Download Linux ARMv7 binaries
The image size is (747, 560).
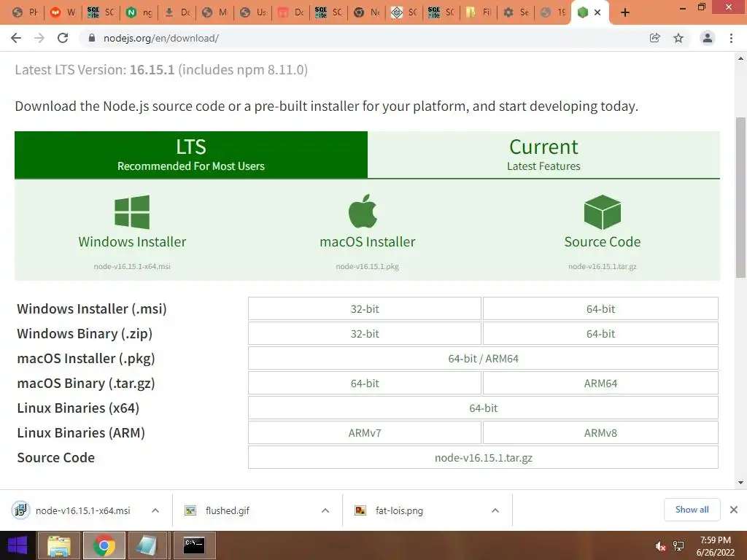tap(365, 433)
